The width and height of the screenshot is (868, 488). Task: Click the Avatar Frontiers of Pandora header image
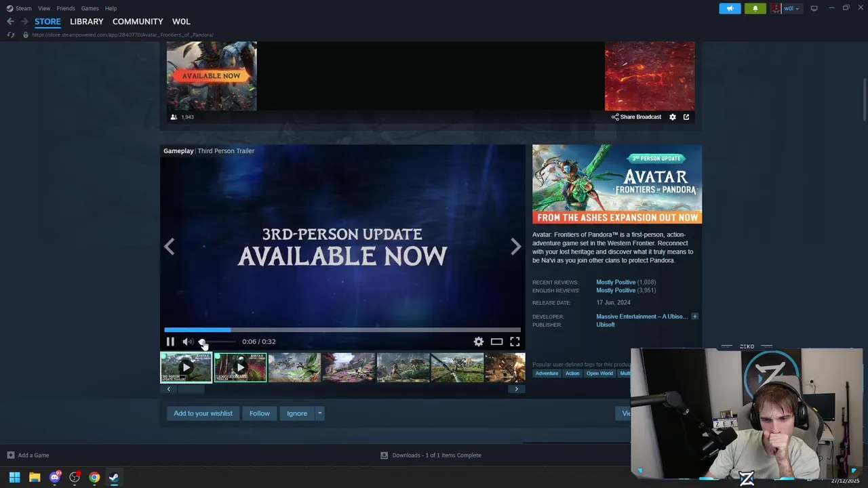point(617,184)
